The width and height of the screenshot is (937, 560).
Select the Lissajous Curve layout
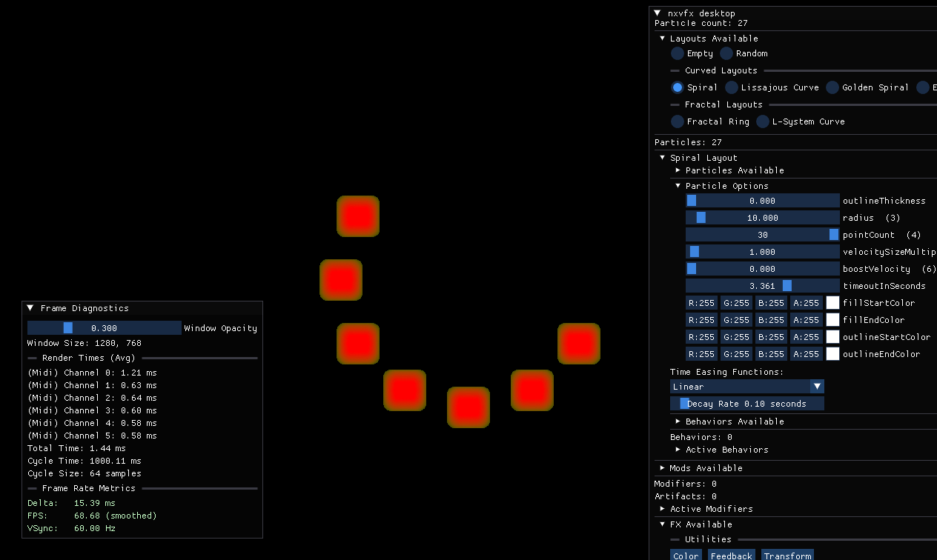pyautogui.click(x=730, y=87)
